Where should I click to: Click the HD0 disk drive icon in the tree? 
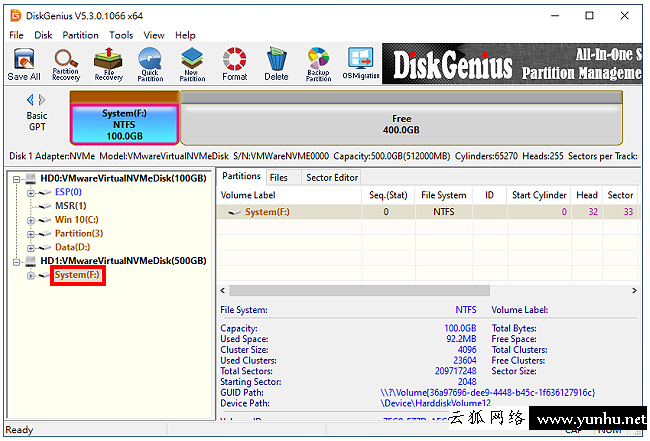pos(30,179)
